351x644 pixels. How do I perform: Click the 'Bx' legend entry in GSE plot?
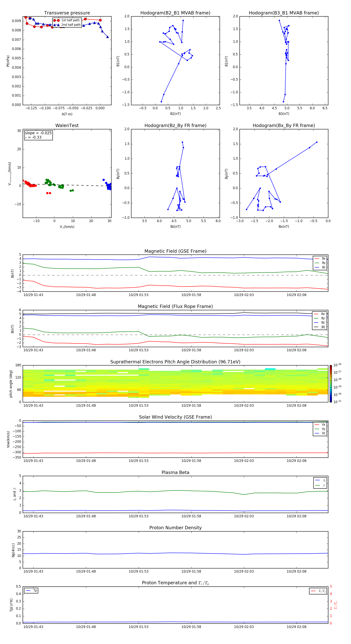coord(320,259)
